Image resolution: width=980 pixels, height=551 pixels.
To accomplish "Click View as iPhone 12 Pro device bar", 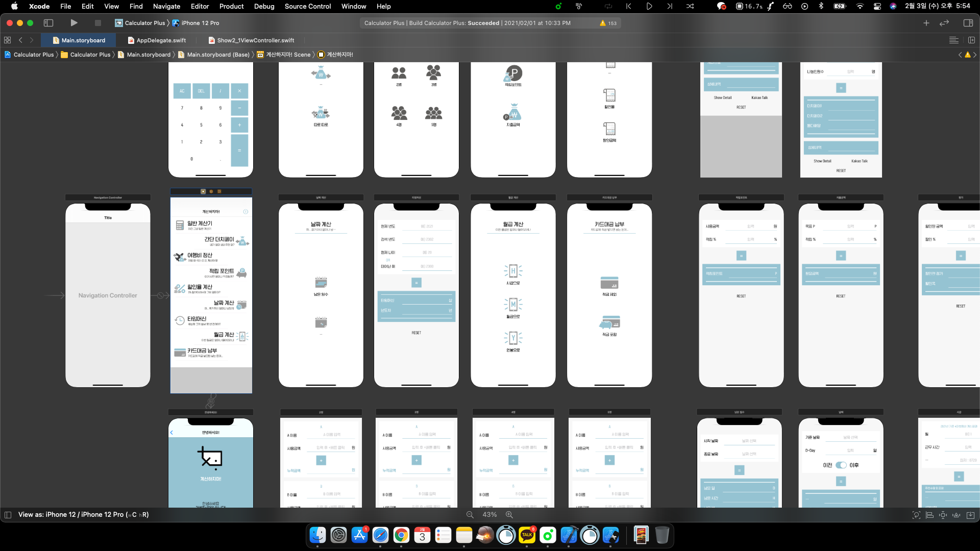I will (x=83, y=515).
